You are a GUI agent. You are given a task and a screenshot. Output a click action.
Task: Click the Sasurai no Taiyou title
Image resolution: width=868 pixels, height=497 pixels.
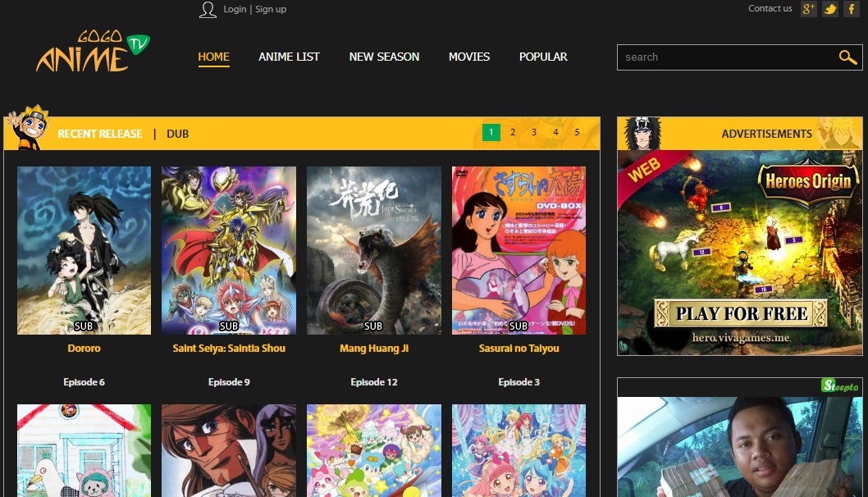519,348
